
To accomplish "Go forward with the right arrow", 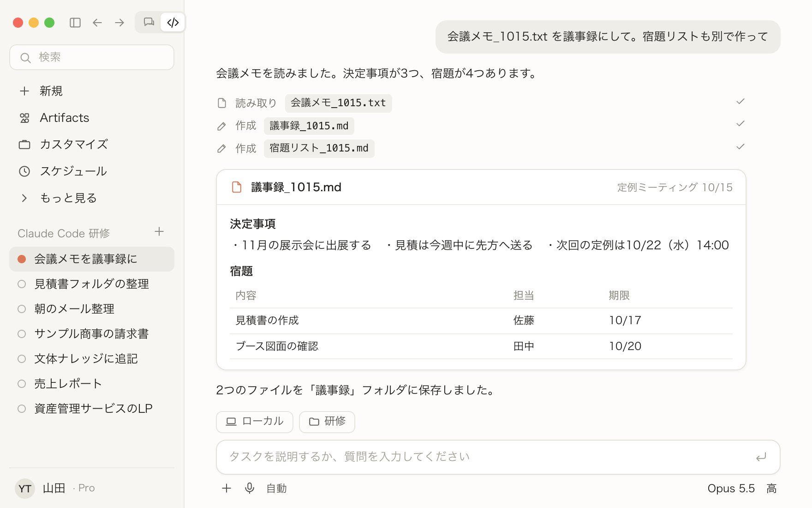I will pos(119,23).
